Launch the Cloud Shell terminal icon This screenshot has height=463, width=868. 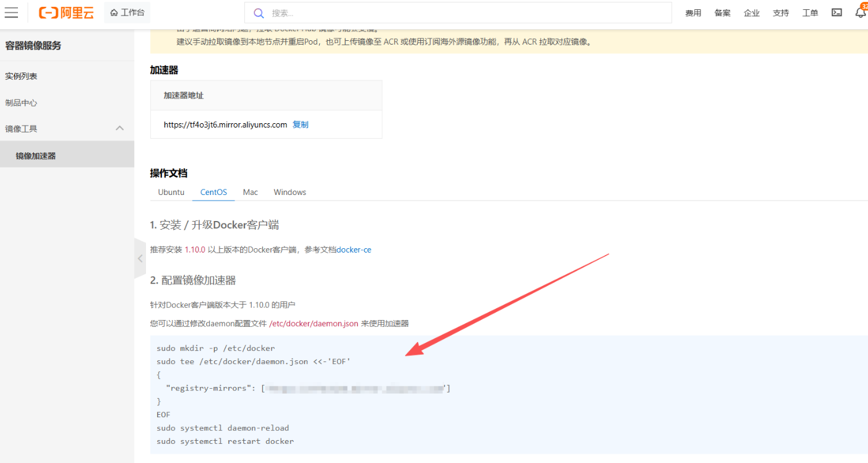coord(836,12)
